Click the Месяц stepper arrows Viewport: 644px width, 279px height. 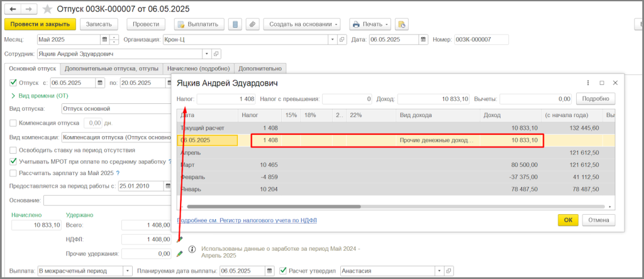click(114, 40)
